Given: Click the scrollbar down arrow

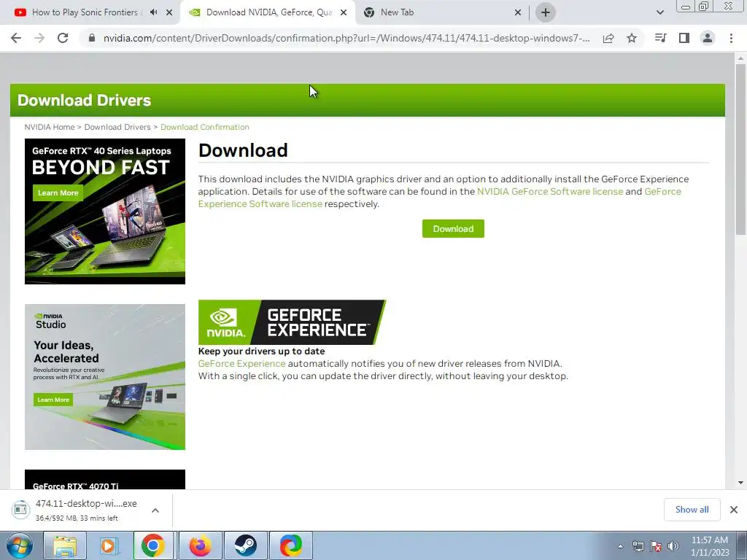Looking at the screenshot, I should pos(740,483).
